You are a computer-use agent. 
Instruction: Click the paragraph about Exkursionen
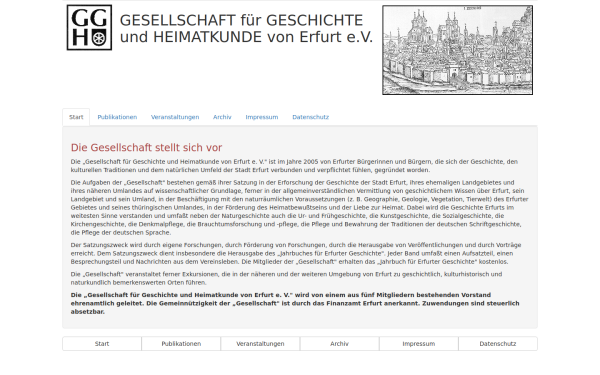(286, 278)
